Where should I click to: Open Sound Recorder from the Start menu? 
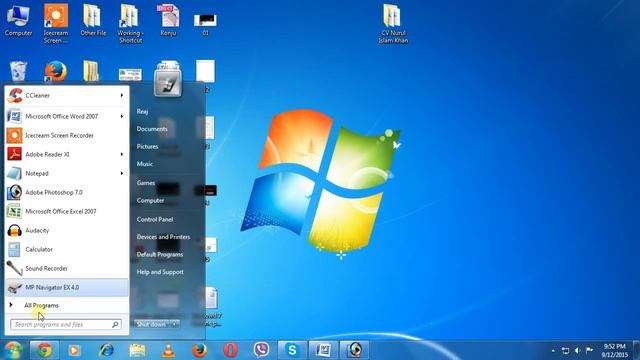(67, 268)
